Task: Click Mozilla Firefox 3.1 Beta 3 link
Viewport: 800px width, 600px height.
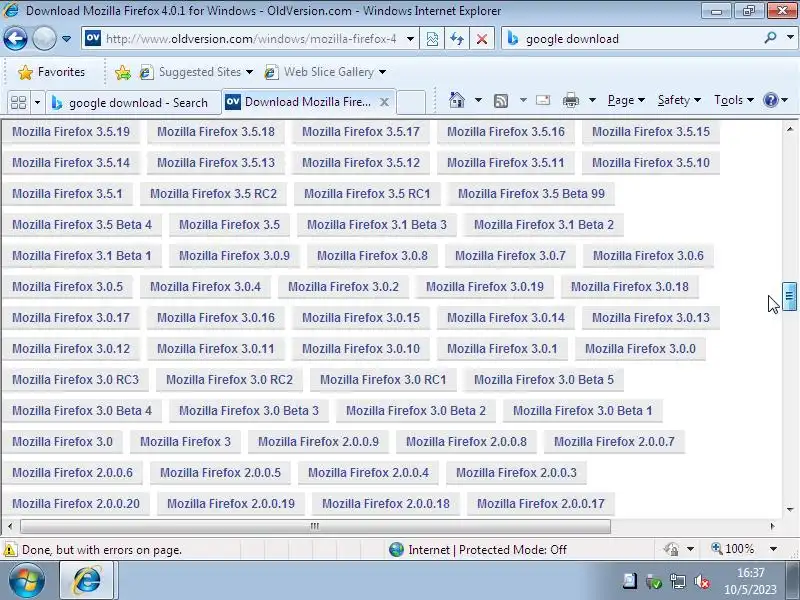Action: click(x=377, y=224)
